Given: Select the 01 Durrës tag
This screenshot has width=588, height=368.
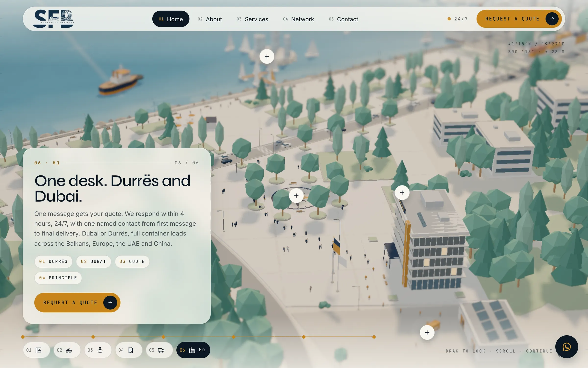Looking at the screenshot, I should 53,262.
